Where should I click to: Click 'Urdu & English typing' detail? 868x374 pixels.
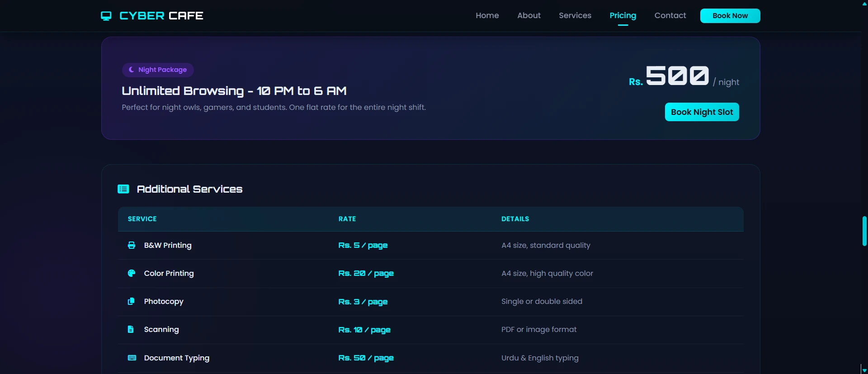click(540, 358)
